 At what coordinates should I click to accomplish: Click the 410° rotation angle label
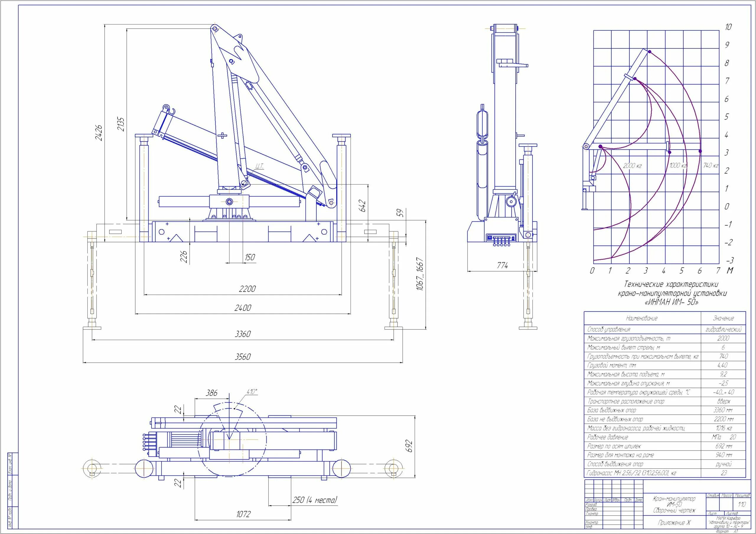click(252, 392)
